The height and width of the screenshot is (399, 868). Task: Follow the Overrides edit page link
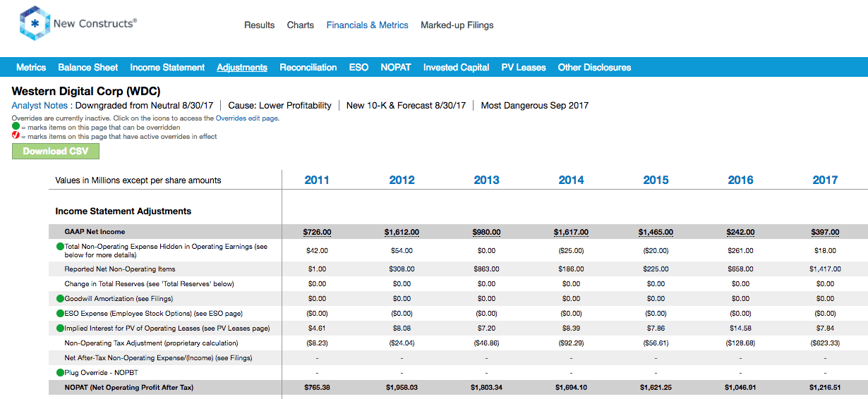click(x=247, y=118)
